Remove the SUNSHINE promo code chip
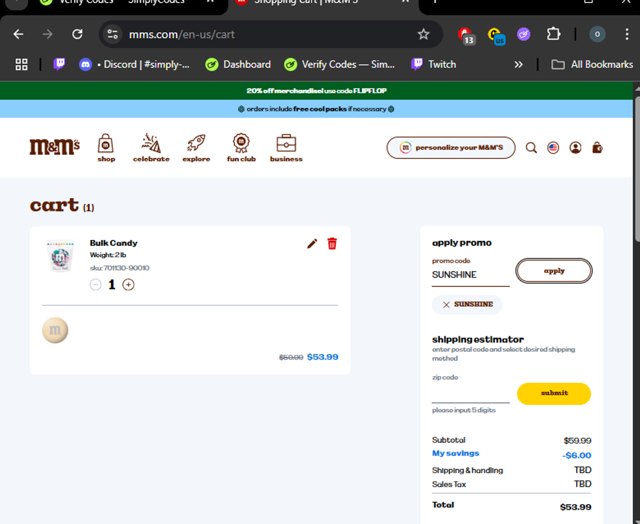Viewport: 640px width, 524px height. tap(446, 304)
